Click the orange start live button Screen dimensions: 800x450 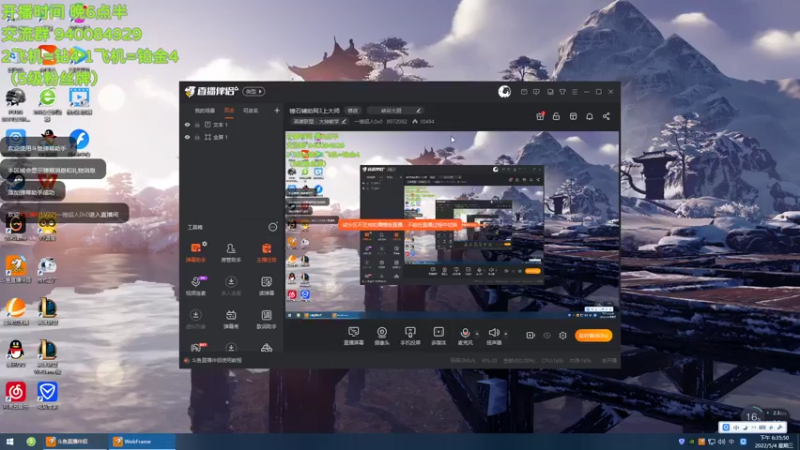[593, 335]
